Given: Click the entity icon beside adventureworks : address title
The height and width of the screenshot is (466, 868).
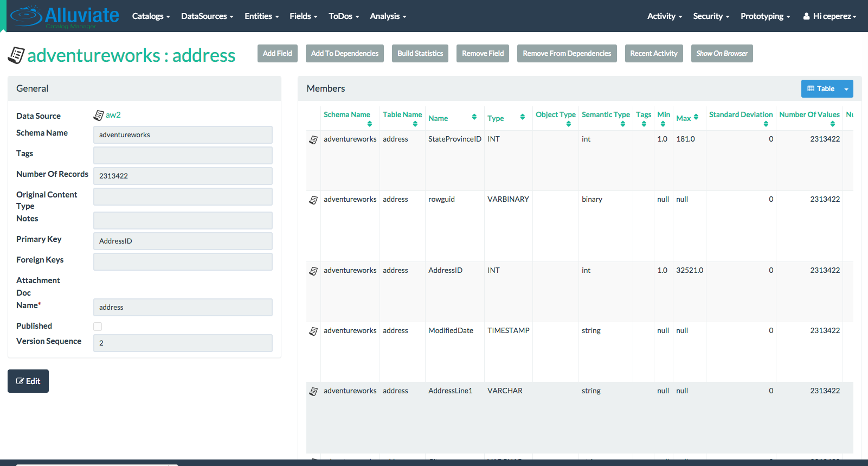Looking at the screenshot, I should tap(16, 55).
